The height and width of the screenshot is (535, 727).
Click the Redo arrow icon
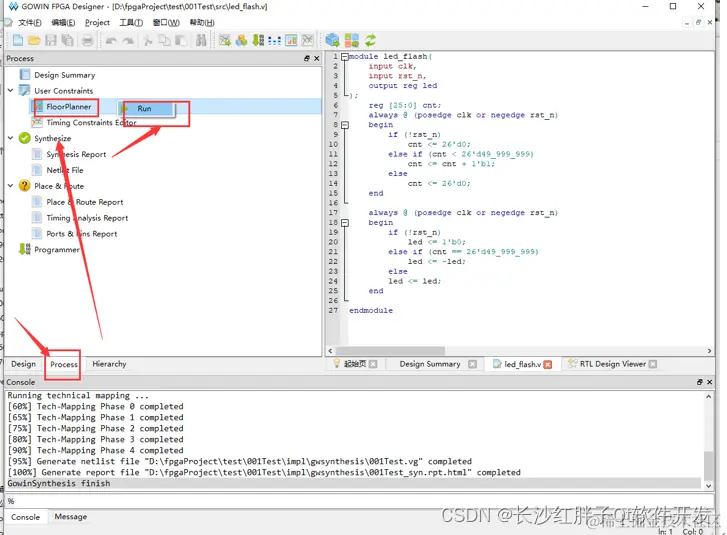coord(128,41)
